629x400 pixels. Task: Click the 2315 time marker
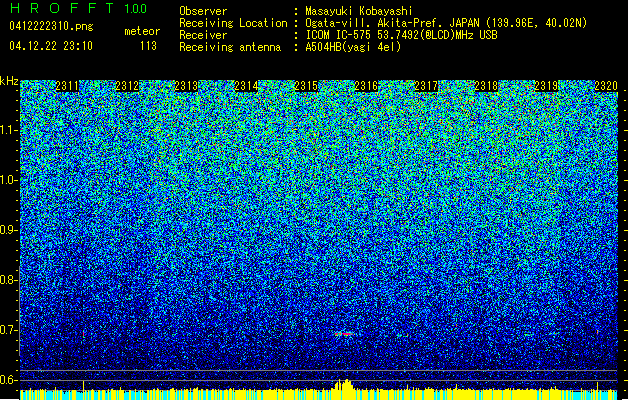pyautogui.click(x=306, y=86)
